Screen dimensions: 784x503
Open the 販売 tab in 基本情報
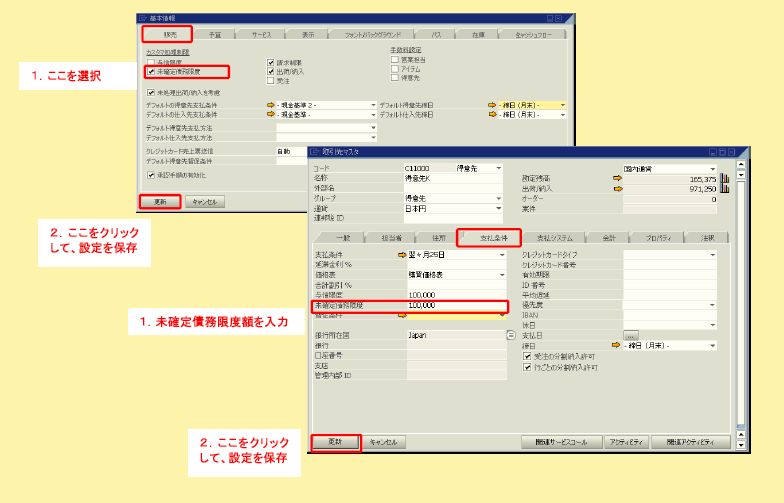pyautogui.click(x=166, y=33)
